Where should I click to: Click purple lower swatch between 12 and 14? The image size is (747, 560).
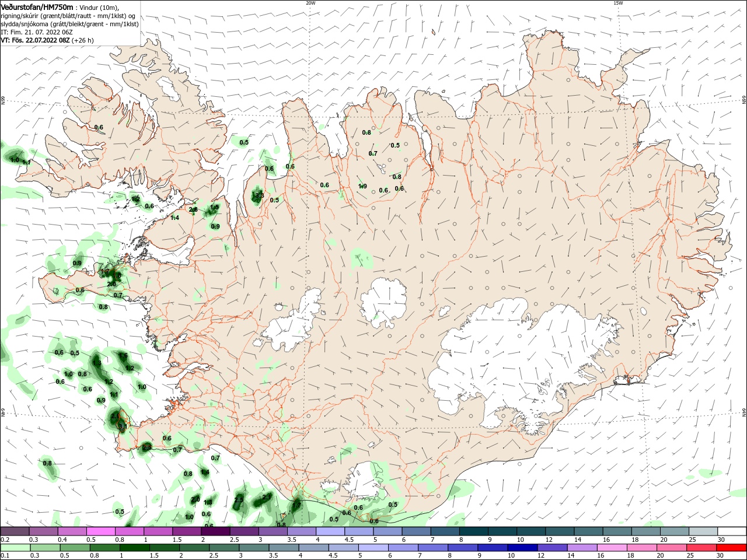[551, 548]
